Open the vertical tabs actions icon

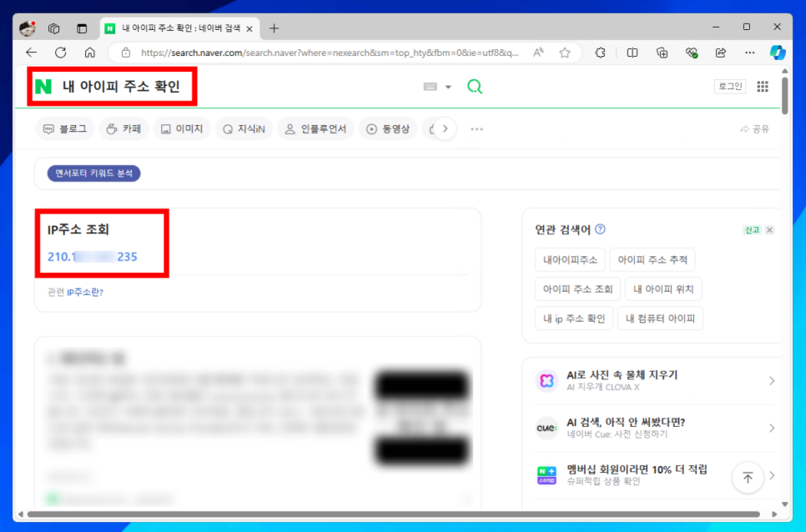82,28
